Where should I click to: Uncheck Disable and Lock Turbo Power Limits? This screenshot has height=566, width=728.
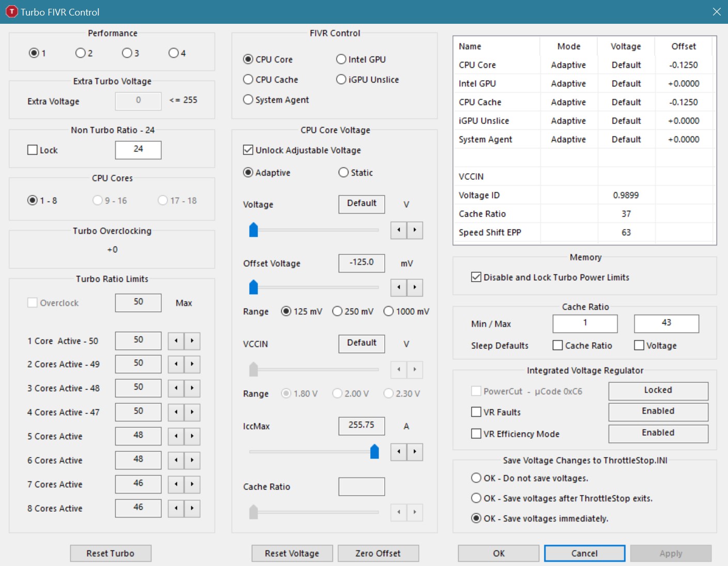(x=476, y=277)
